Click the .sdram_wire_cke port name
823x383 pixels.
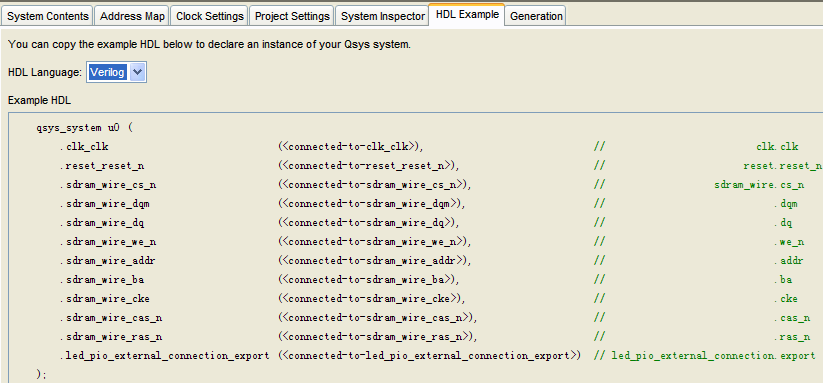[x=105, y=299]
